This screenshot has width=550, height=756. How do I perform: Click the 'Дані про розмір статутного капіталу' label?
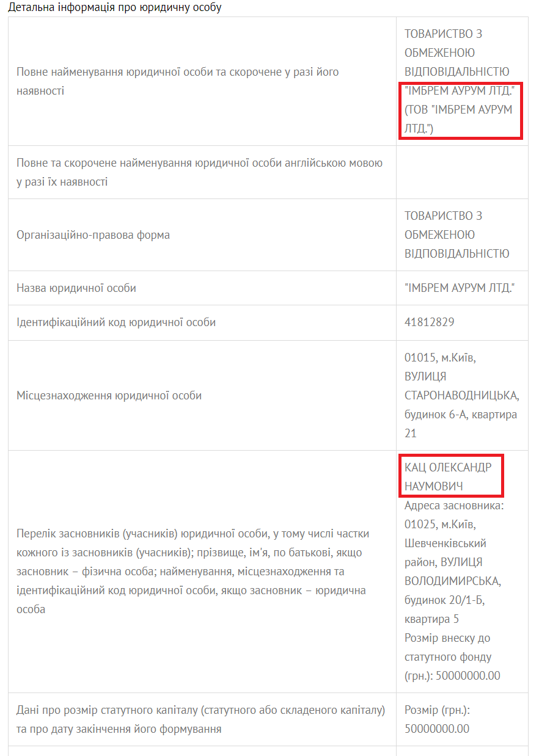[x=201, y=719]
